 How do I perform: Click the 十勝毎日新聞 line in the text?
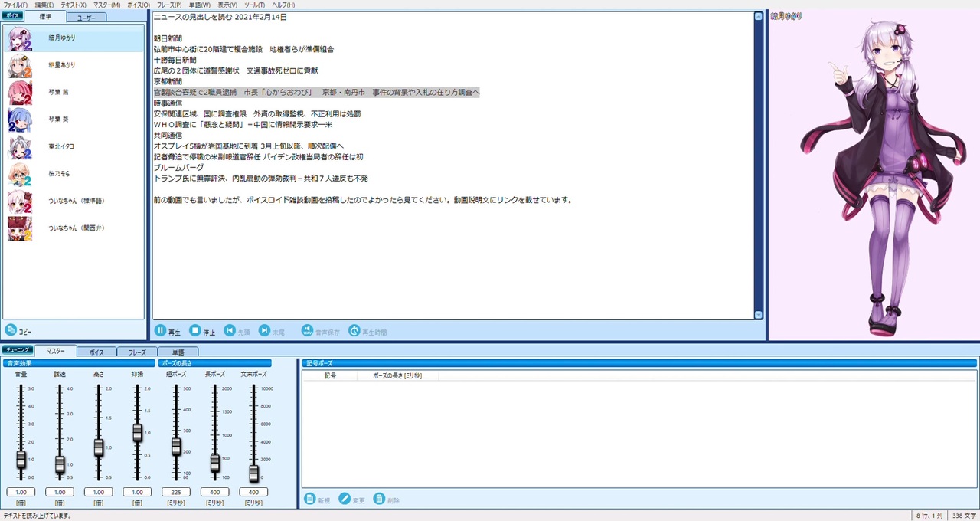(x=175, y=60)
